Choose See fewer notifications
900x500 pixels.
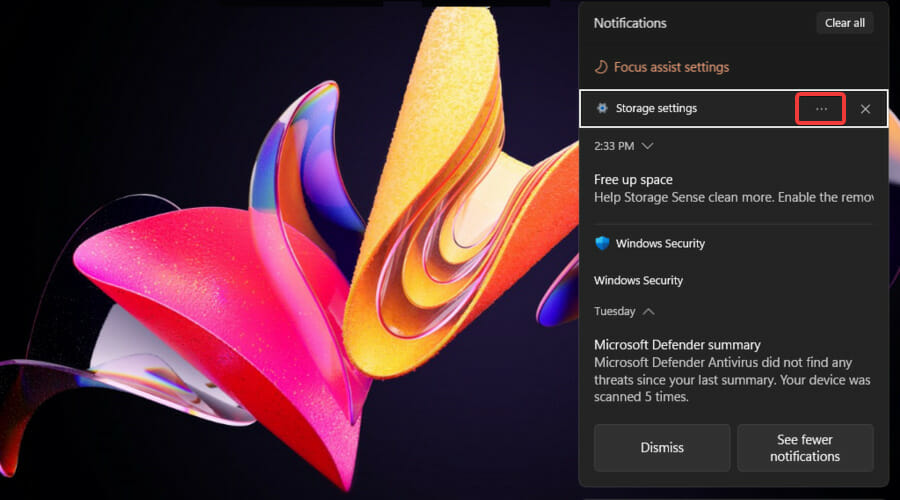pyautogui.click(x=805, y=447)
